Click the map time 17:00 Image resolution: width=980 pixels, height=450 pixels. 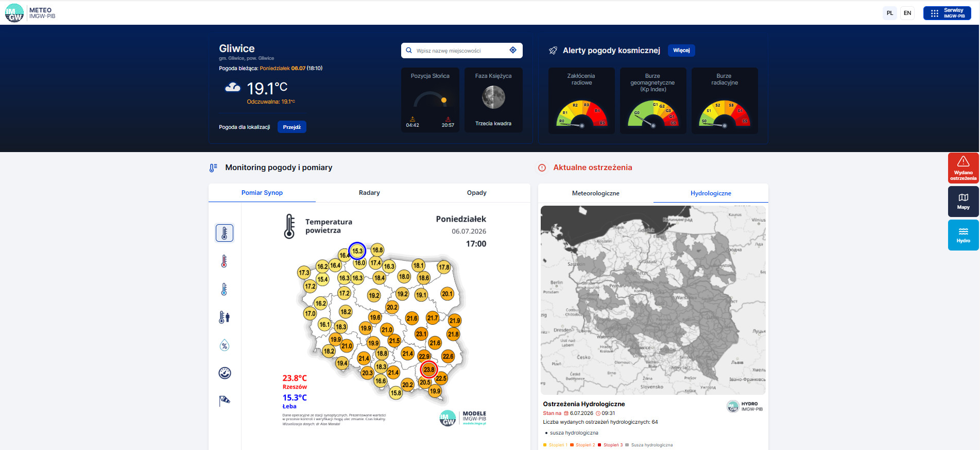(476, 244)
